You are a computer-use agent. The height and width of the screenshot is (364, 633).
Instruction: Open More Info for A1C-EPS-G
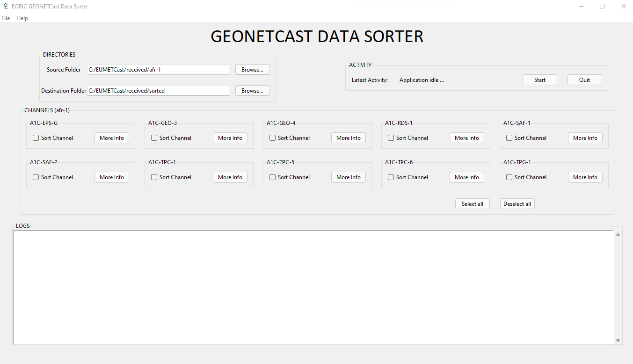(x=112, y=138)
